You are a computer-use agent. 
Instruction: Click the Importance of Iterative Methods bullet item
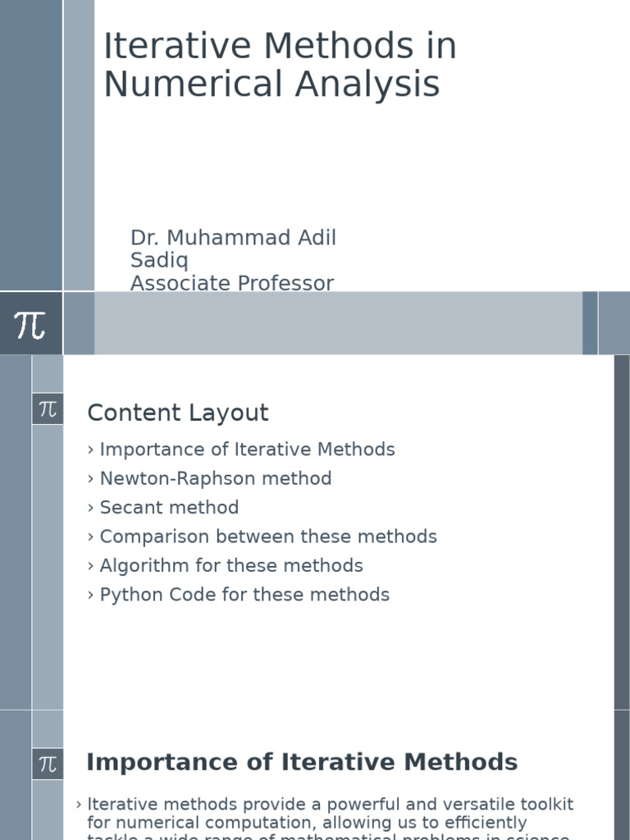pyautogui.click(x=247, y=450)
